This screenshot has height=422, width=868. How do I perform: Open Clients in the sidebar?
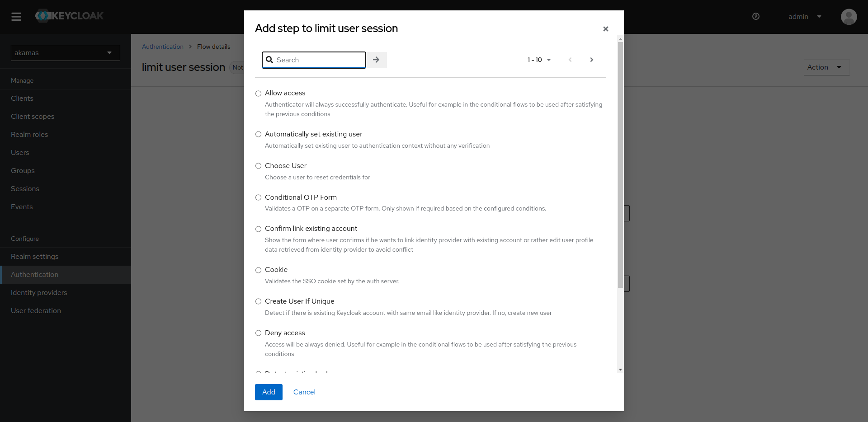(x=22, y=98)
